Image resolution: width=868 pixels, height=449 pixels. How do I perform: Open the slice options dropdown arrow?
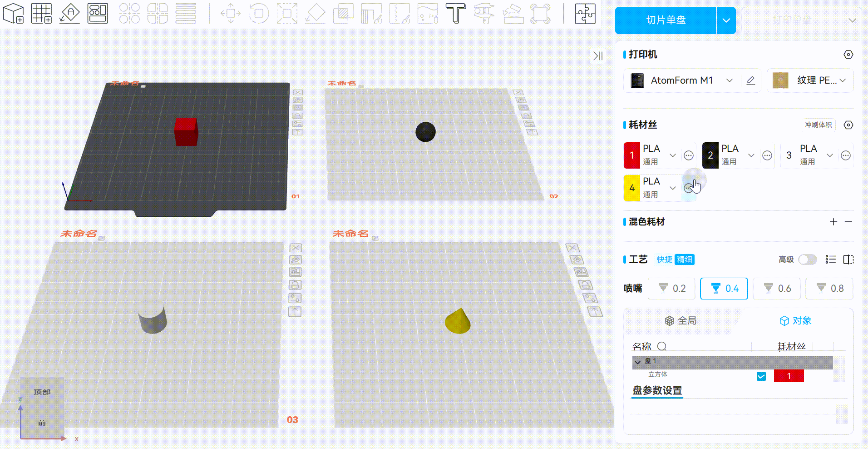(x=726, y=20)
